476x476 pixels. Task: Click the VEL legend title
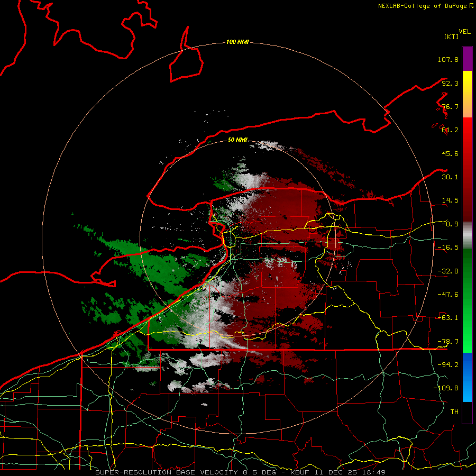click(464, 32)
